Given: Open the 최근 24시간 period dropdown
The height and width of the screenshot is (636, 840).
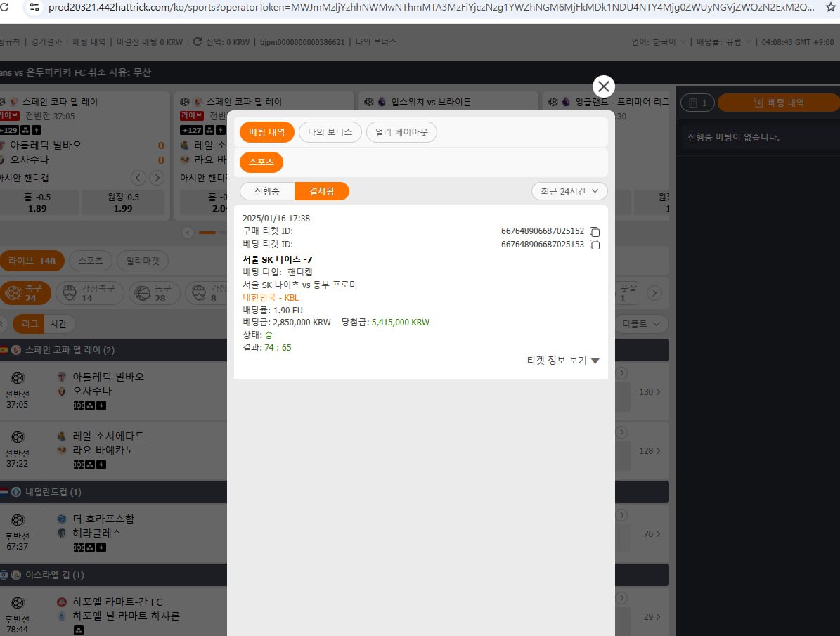Looking at the screenshot, I should point(569,191).
